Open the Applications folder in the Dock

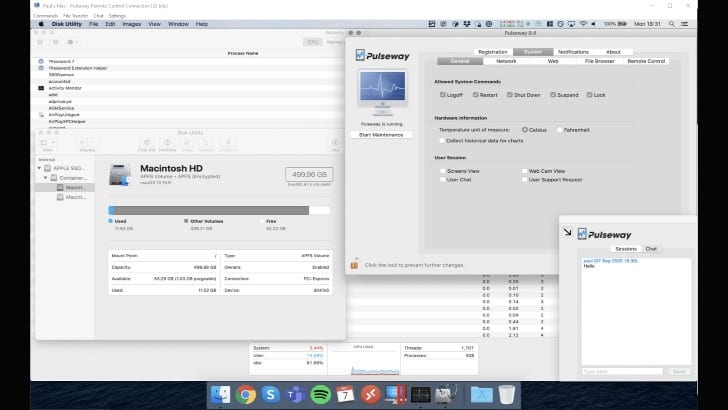(482, 395)
